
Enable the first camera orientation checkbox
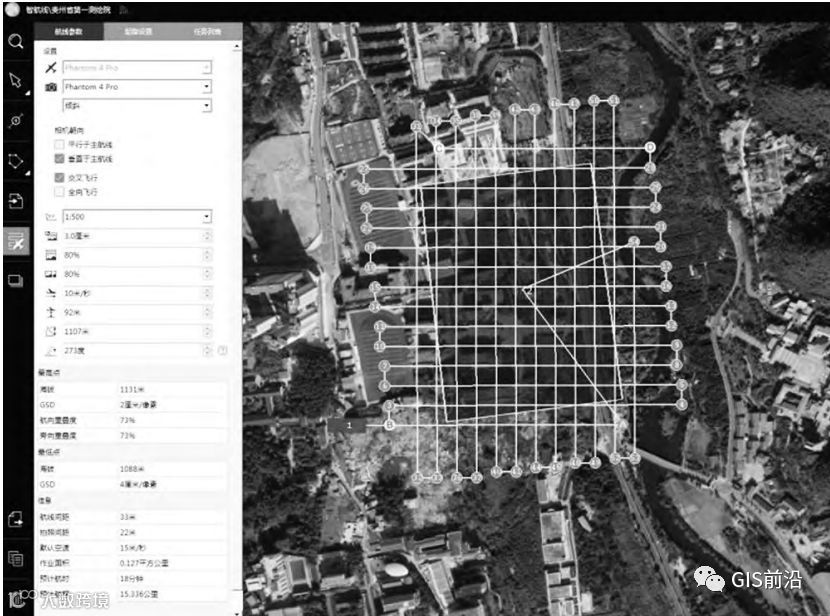(x=59, y=144)
